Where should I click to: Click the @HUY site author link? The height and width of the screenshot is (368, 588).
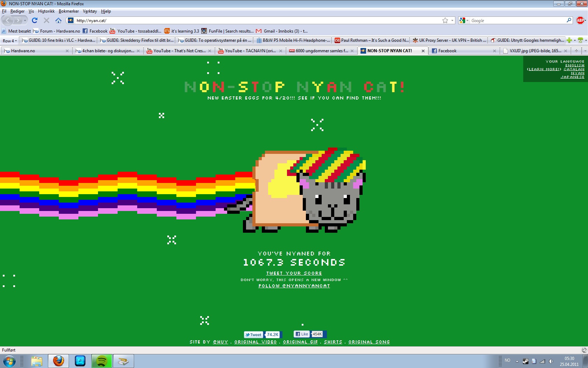(x=220, y=342)
